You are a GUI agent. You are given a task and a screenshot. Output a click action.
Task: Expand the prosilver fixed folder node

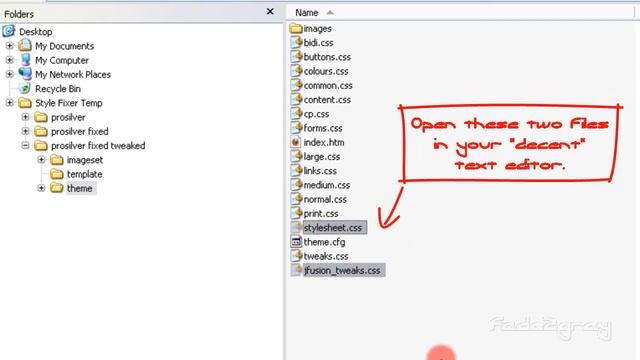pos(25,131)
